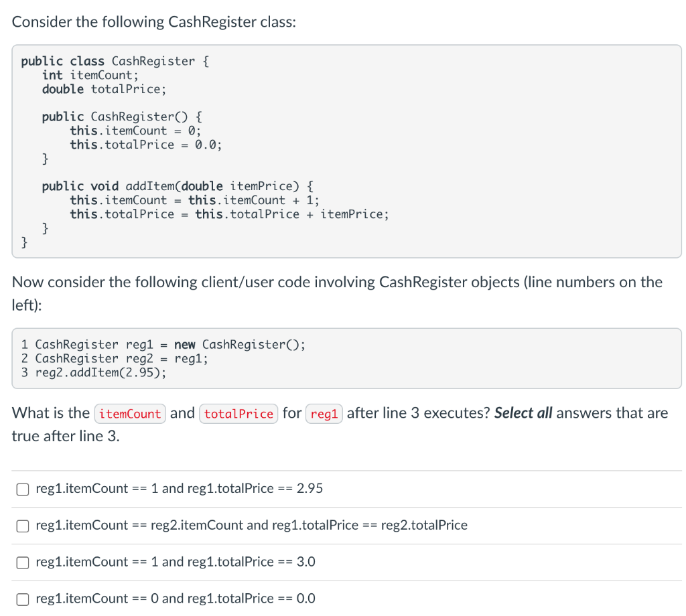686x616 pixels.
Task: Check the answer option stating itemCount == 1 and totalPrice == 2.95
Action: point(22,489)
